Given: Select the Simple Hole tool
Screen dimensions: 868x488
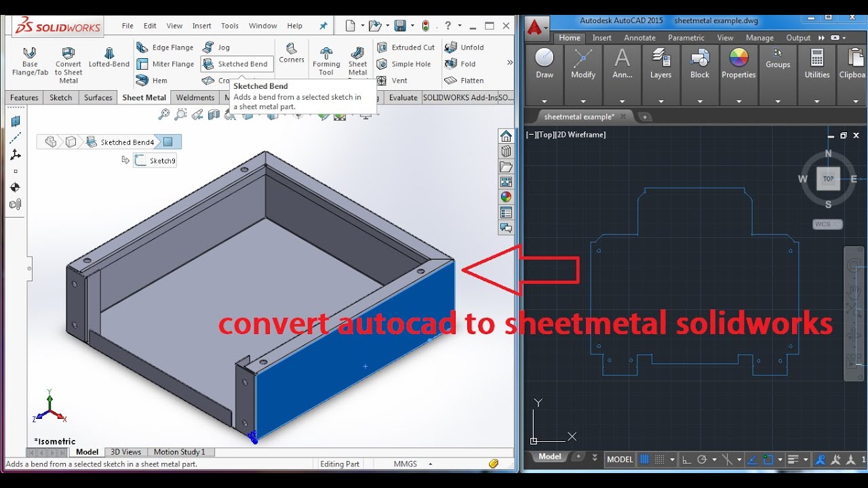Looking at the screenshot, I should point(404,64).
